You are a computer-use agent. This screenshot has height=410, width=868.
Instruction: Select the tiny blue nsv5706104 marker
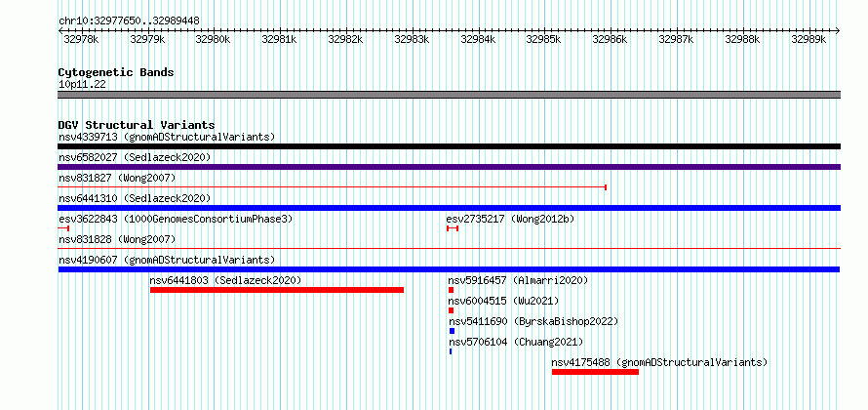(451, 351)
